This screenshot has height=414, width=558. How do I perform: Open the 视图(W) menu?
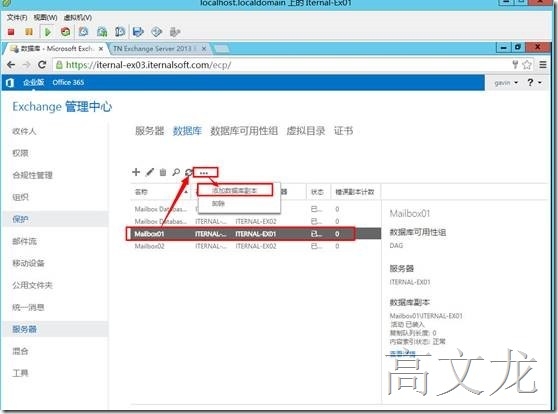click(46, 17)
